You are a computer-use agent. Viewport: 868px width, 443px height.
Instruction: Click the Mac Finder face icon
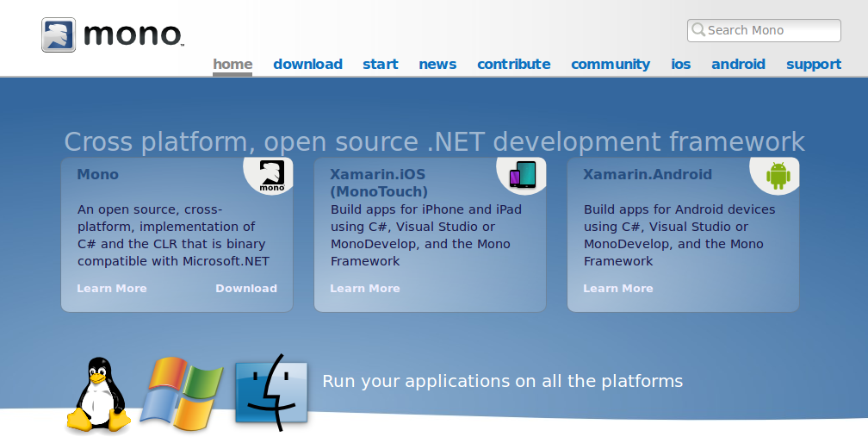tap(271, 393)
